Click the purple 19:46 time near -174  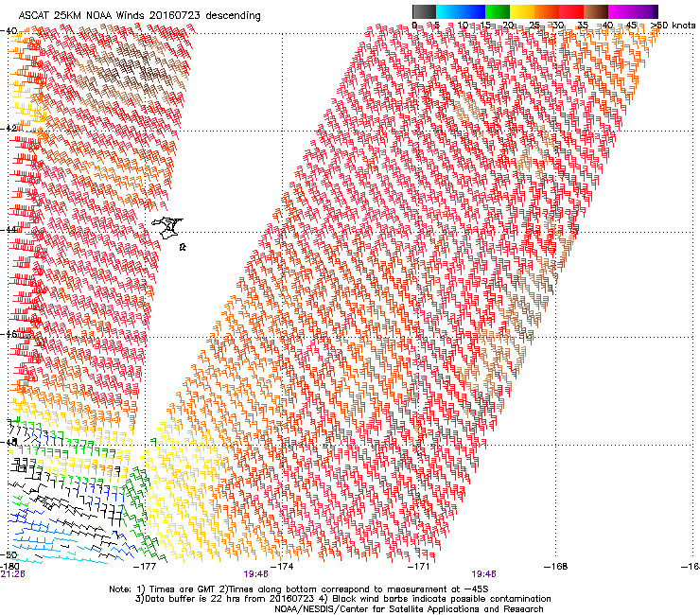(255, 574)
